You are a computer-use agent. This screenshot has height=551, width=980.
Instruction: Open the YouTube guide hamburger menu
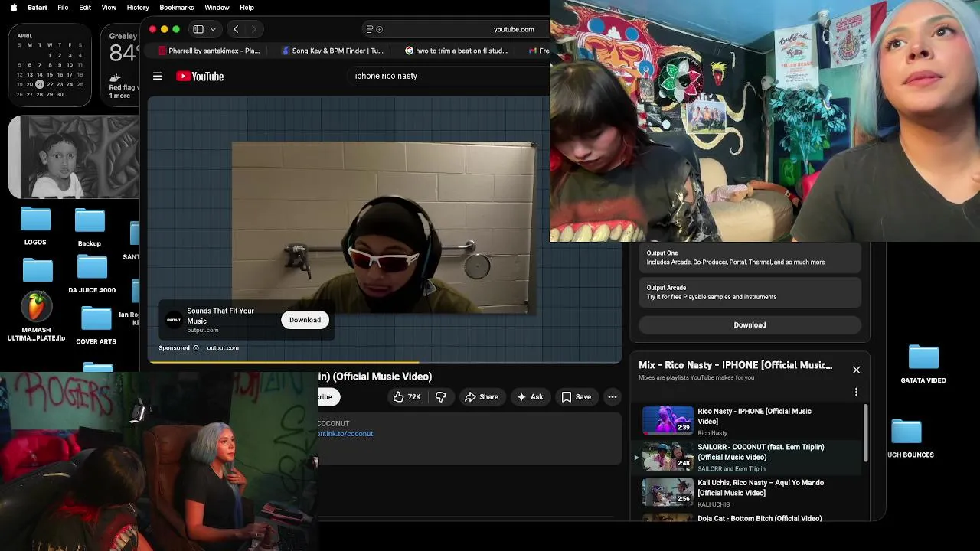[x=158, y=76]
